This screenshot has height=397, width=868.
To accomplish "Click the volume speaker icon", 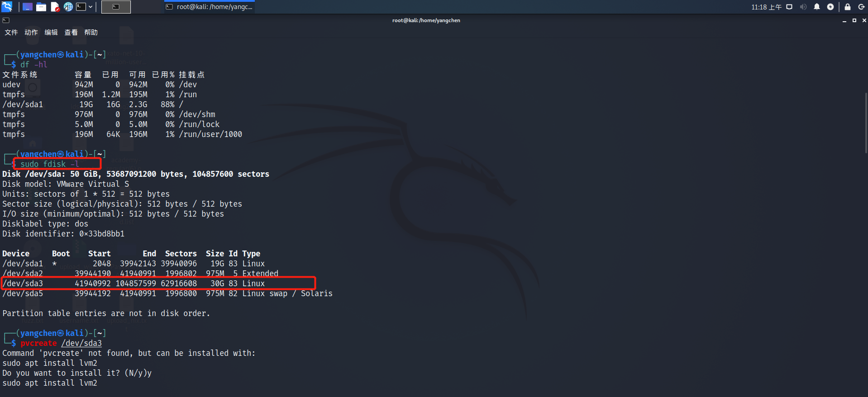I will tap(803, 7).
